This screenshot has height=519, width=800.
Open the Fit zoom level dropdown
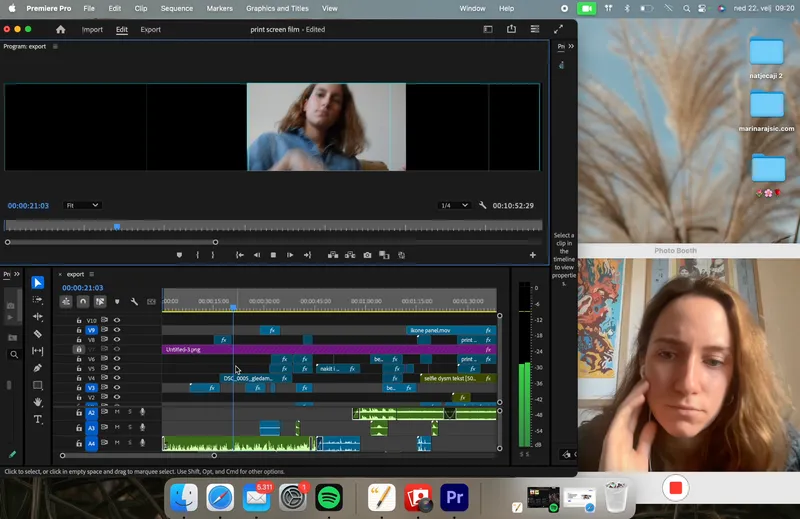82,205
